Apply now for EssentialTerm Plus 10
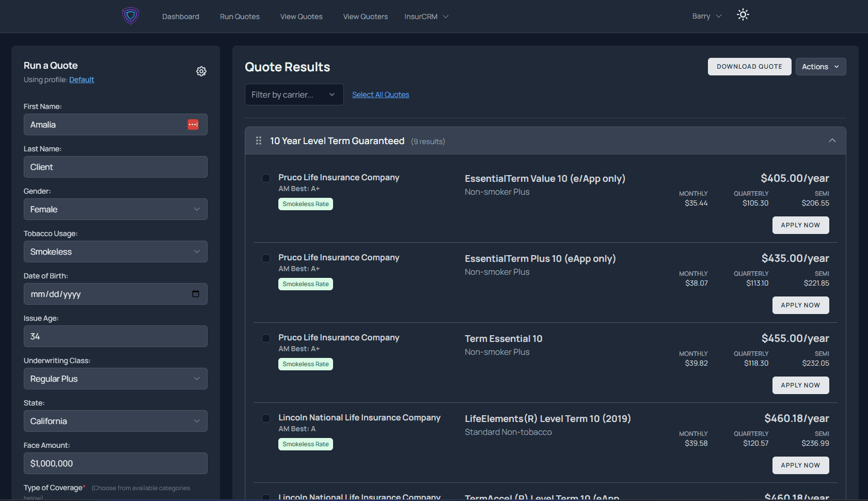The width and height of the screenshot is (868, 501). click(x=801, y=305)
